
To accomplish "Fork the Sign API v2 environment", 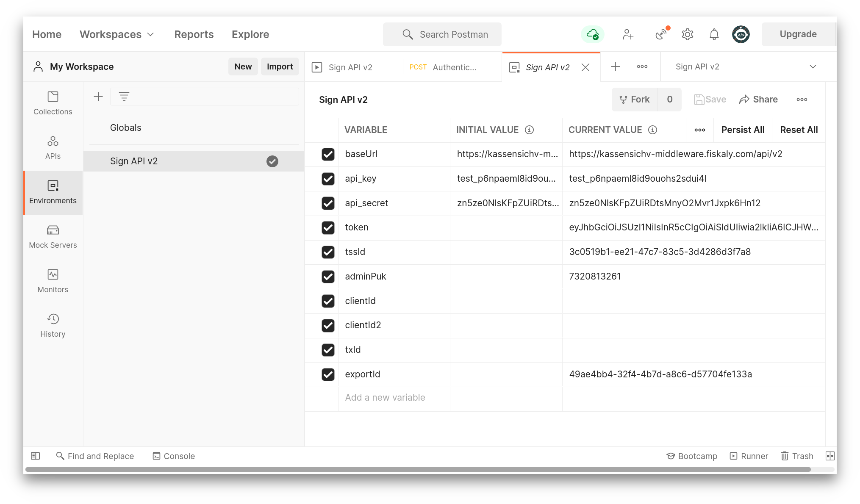I will click(634, 100).
